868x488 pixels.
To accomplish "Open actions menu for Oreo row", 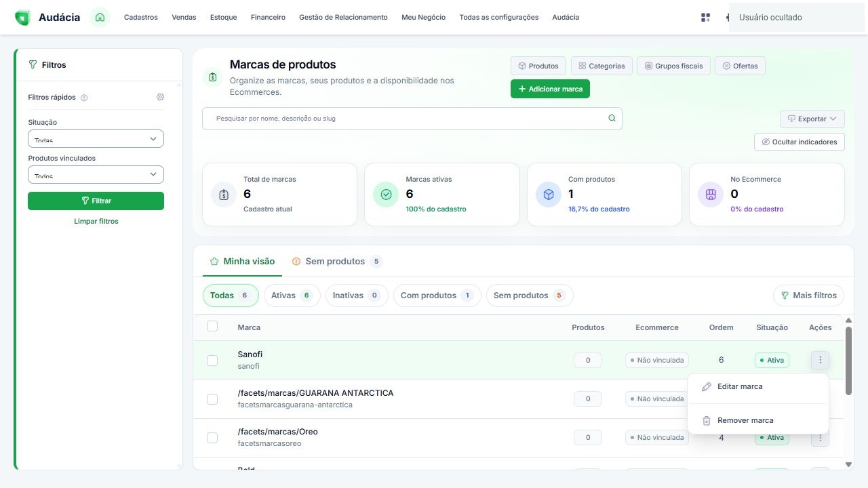I will [x=820, y=438].
